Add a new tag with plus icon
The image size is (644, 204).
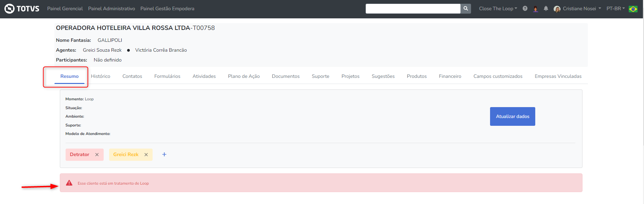click(164, 154)
